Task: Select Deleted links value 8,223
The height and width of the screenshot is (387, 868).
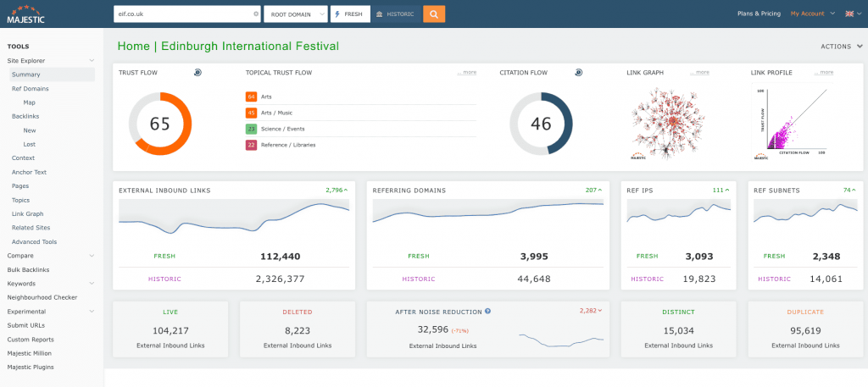Action: pyautogui.click(x=298, y=331)
